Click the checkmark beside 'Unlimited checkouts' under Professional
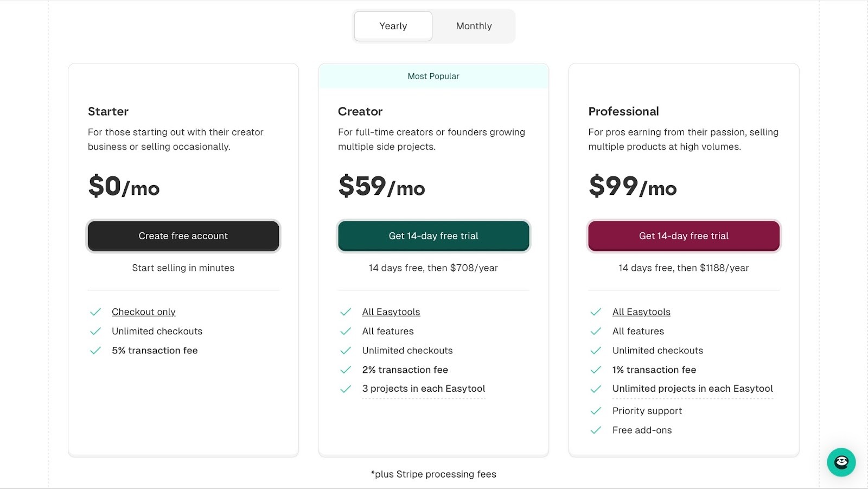The width and height of the screenshot is (868, 489). 596,351
